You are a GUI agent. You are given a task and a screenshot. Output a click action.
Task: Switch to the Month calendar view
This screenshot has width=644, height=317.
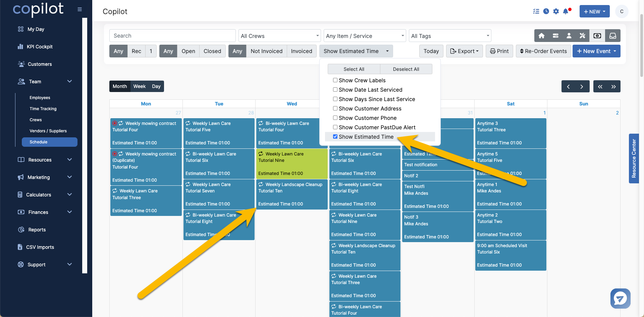pyautogui.click(x=120, y=86)
